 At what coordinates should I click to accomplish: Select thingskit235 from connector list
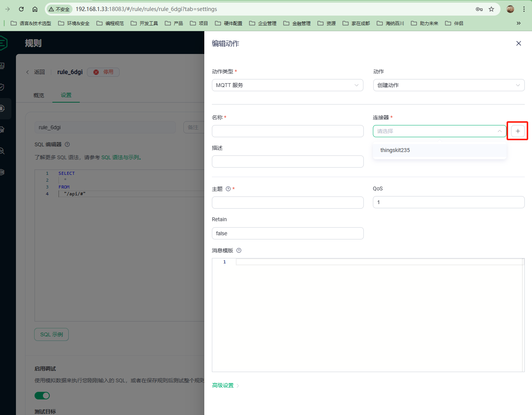tap(395, 150)
